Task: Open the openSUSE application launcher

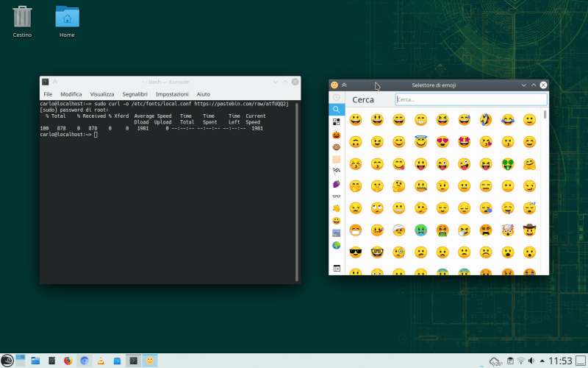Action: pyautogui.click(x=7, y=361)
